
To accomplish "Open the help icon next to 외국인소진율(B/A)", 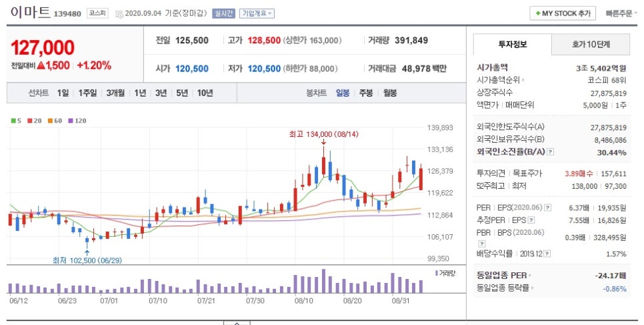I will click(551, 151).
